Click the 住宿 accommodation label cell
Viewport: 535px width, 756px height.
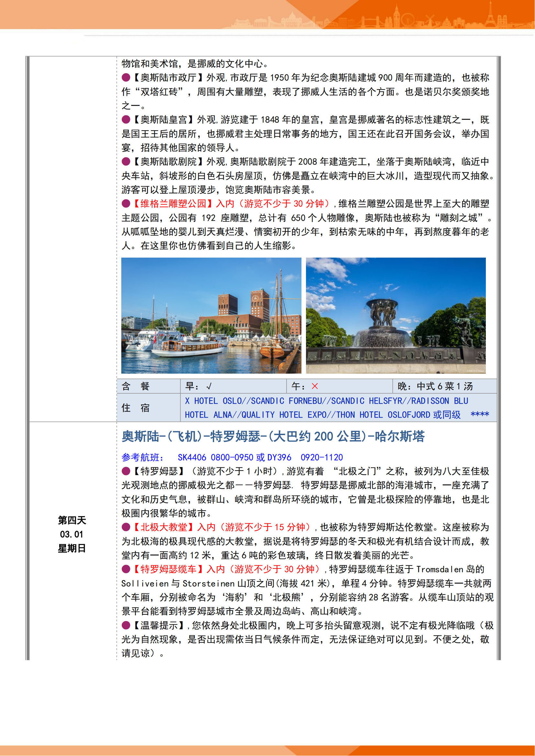136,408
